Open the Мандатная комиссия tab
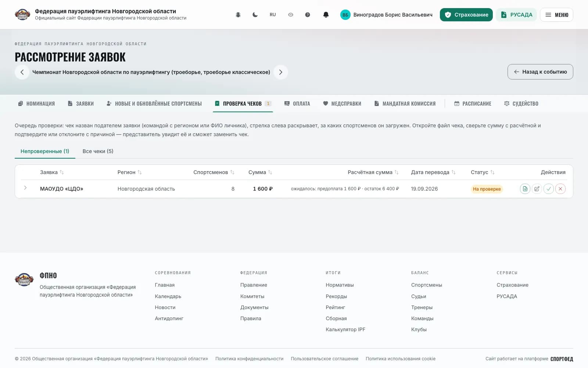This screenshot has height=368, width=588. point(405,104)
